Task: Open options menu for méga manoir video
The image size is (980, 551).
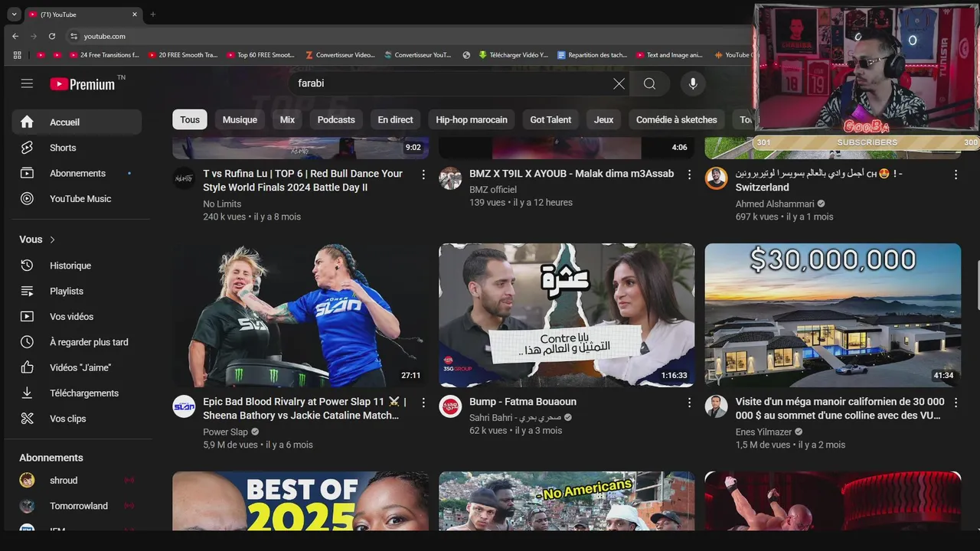Action: tap(955, 403)
